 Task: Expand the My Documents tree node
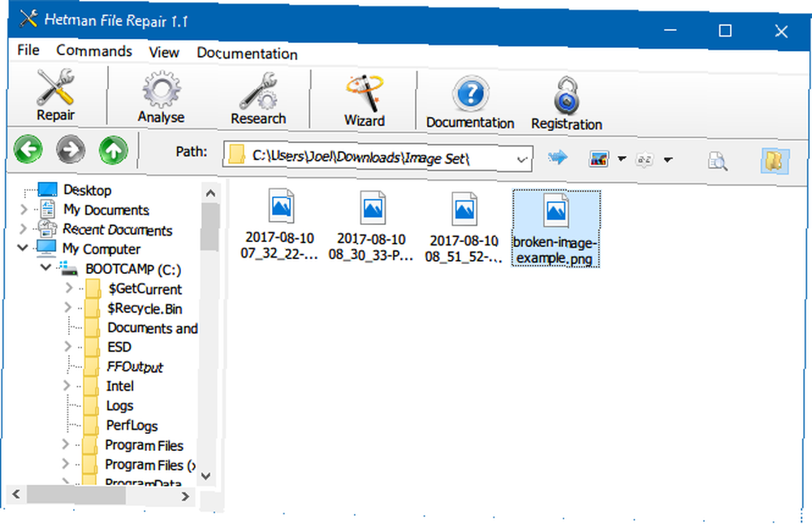tap(24, 210)
